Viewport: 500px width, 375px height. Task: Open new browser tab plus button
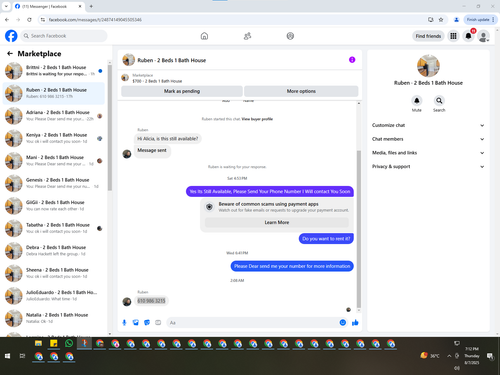coord(91,6)
